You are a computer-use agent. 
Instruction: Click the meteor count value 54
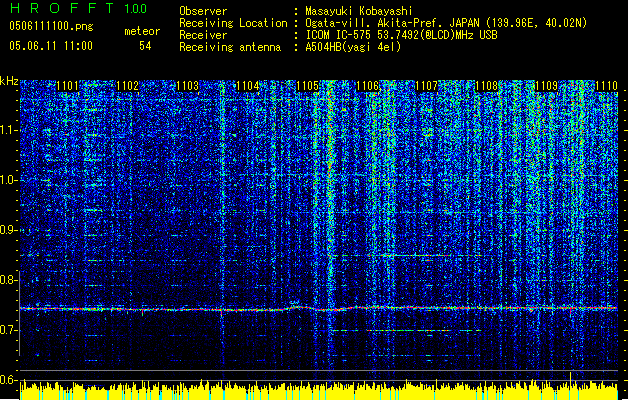point(145,46)
